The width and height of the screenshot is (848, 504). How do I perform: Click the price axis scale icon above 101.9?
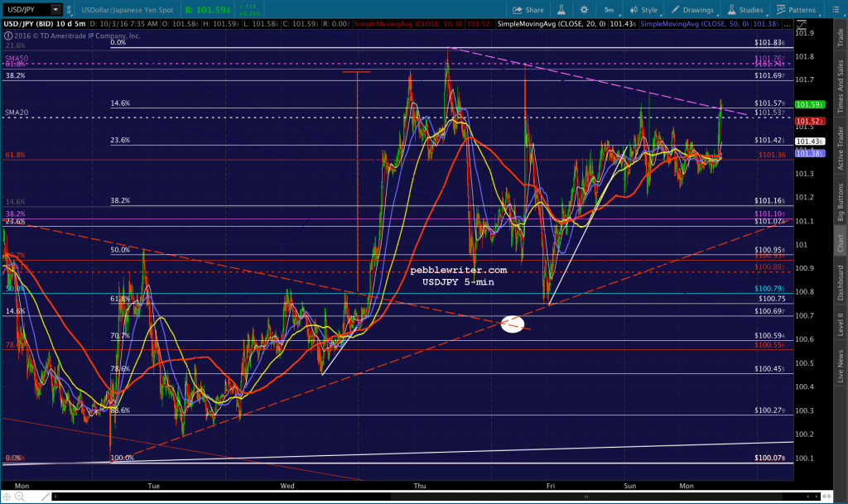pyautogui.click(x=802, y=24)
